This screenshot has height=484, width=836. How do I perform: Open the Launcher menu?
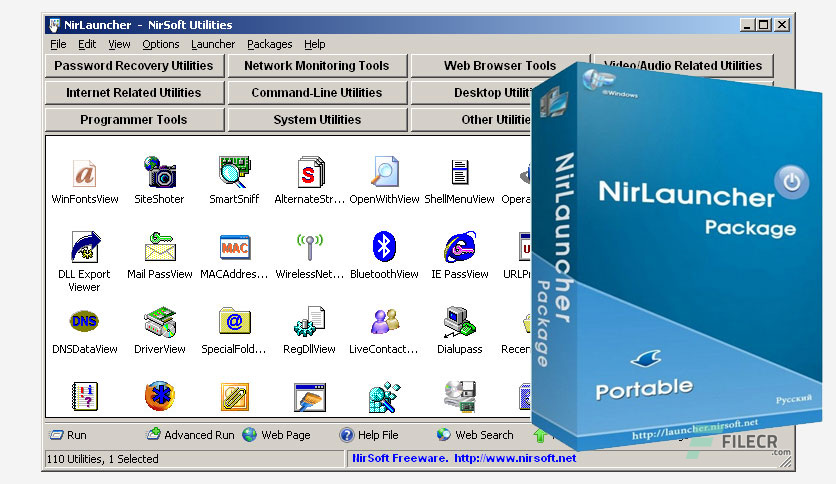213,44
